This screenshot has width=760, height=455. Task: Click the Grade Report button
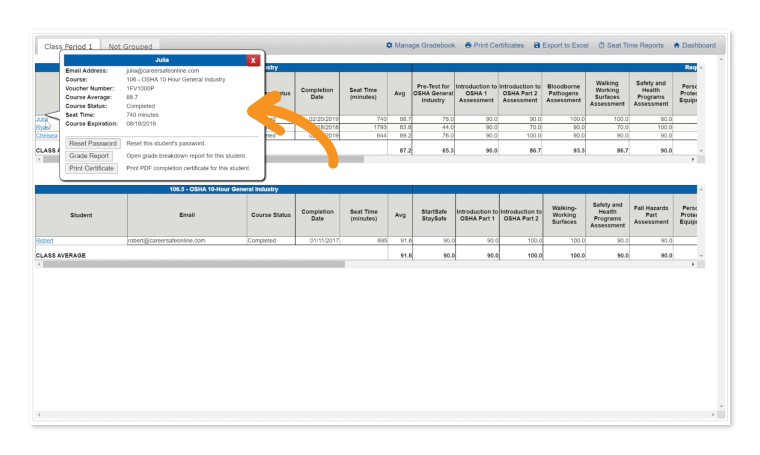coord(89,156)
